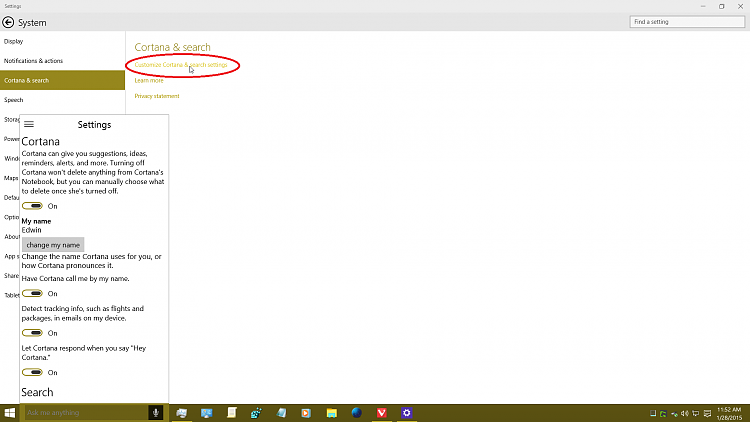Open the yellow notepad icon on taskbar

point(232,412)
